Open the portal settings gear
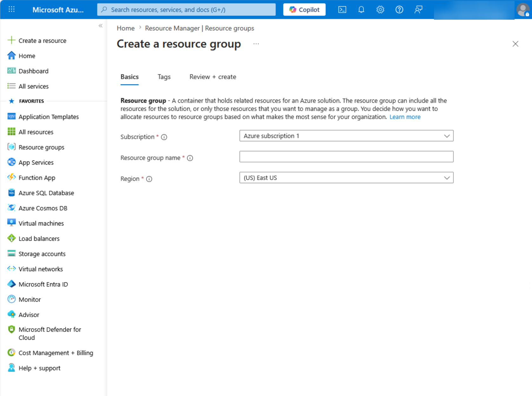 (x=380, y=10)
